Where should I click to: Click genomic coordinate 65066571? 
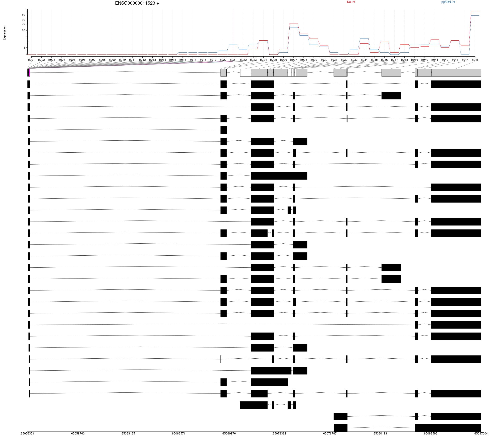tap(178, 434)
